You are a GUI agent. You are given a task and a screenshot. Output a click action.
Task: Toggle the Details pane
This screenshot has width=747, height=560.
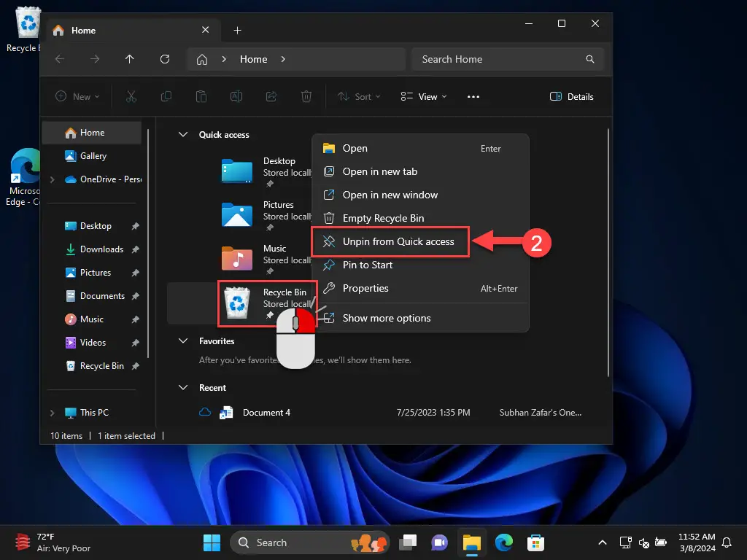pos(571,97)
